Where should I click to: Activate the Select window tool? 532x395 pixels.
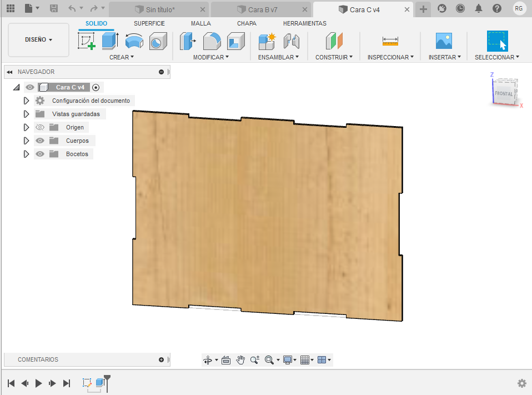pyautogui.click(x=498, y=42)
